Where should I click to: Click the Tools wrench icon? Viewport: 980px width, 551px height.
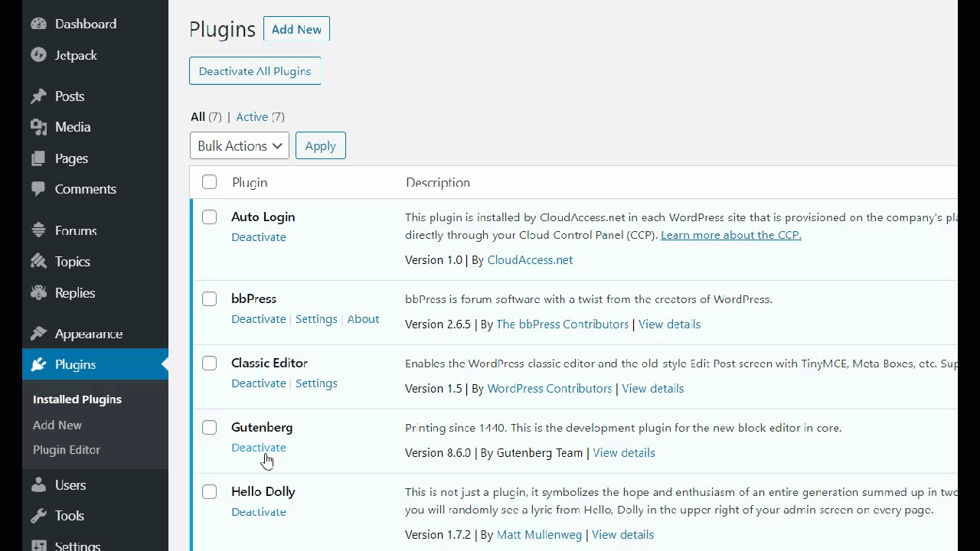(39, 516)
